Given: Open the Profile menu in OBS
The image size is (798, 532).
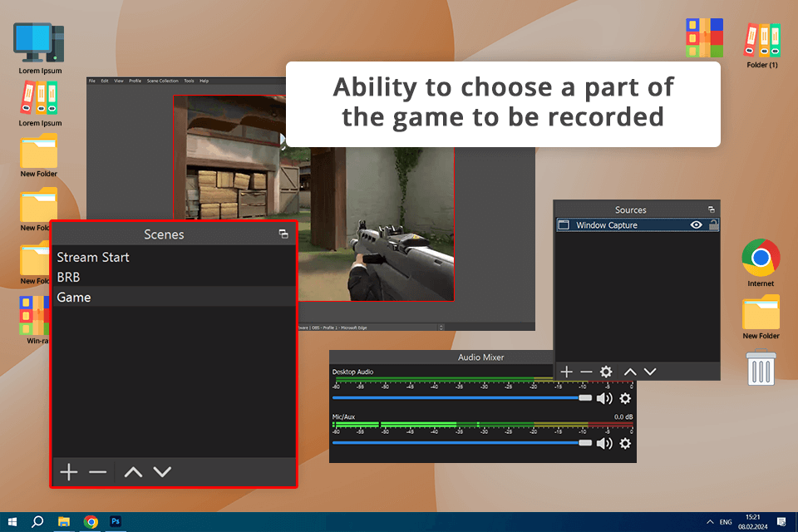Looking at the screenshot, I should click(135, 81).
